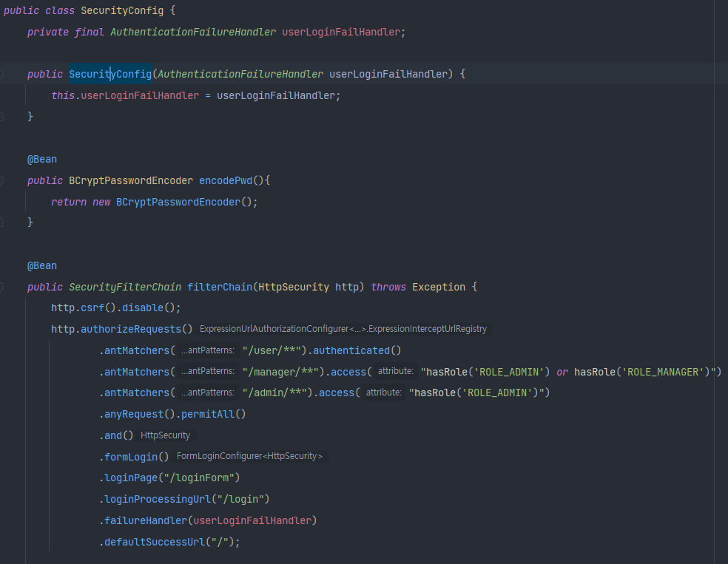Click the antPatterns hint before "/user/**"

pyautogui.click(x=208, y=350)
